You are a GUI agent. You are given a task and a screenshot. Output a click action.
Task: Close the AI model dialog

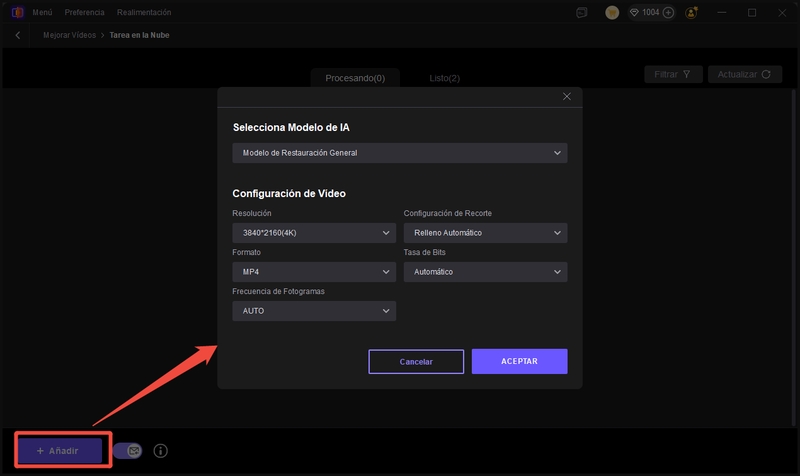click(x=566, y=96)
